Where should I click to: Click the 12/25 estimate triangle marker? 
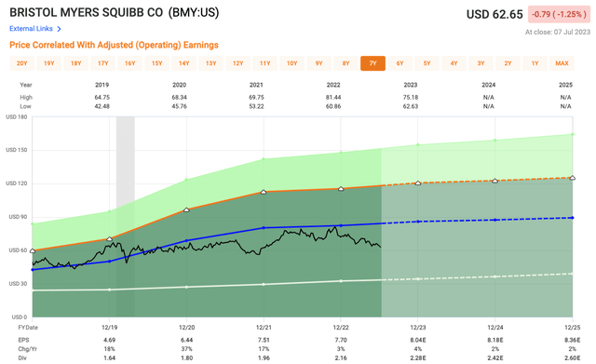[x=573, y=178]
